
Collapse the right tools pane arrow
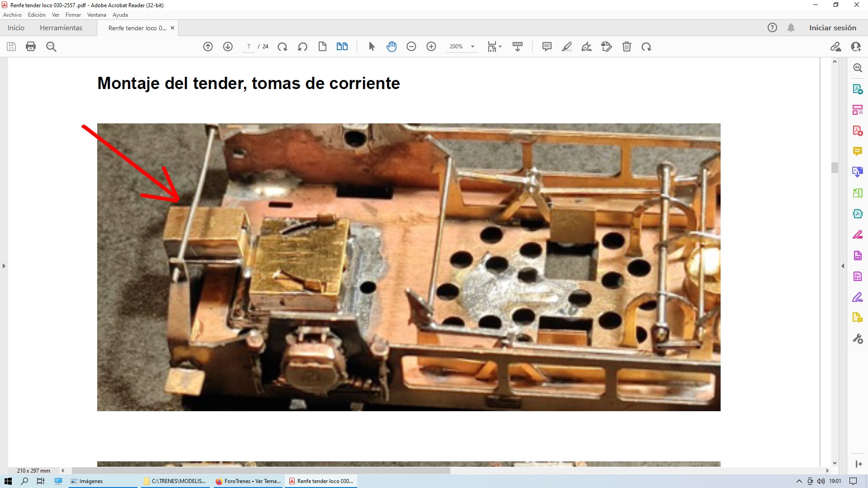pyautogui.click(x=843, y=266)
